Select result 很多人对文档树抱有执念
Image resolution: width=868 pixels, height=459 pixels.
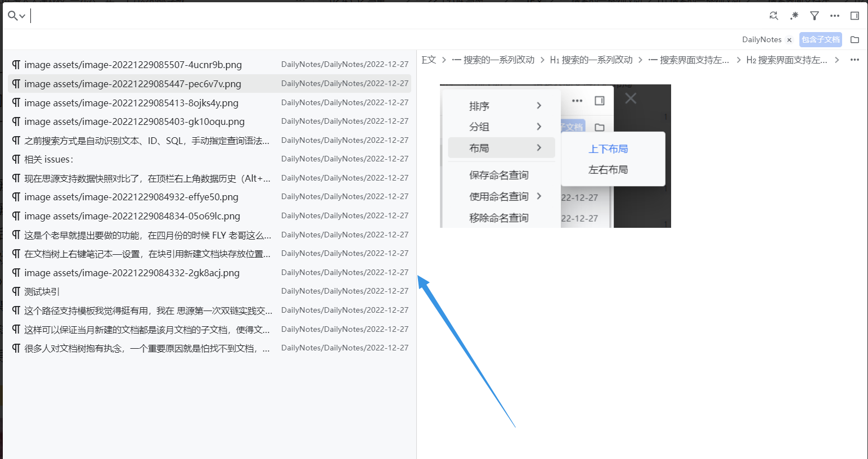(209, 348)
